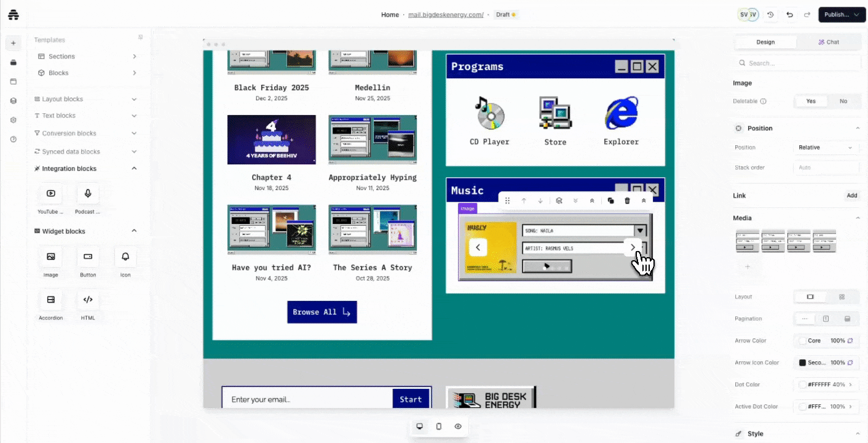Open version history clock icon
Viewport: 868px width, 443px height.
click(771, 15)
